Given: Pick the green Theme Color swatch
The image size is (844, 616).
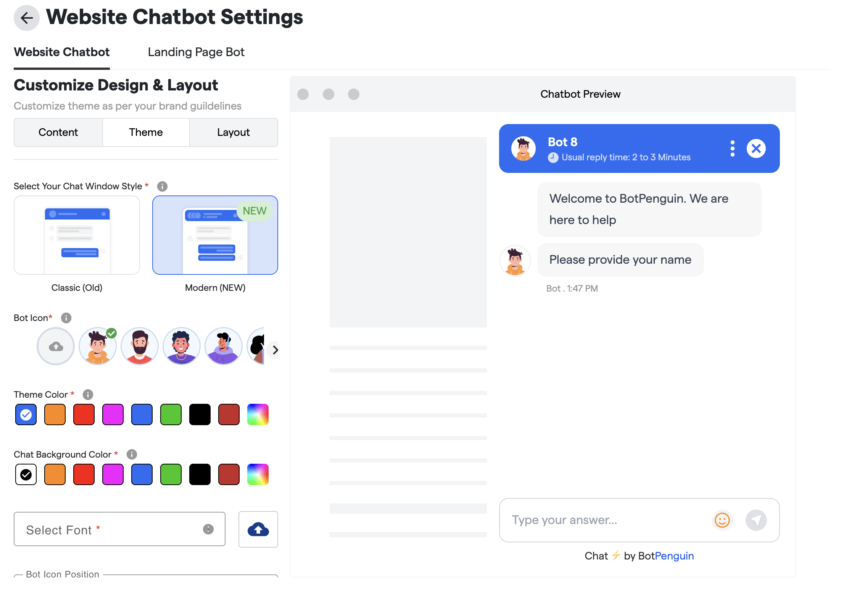Looking at the screenshot, I should pyautogui.click(x=171, y=414).
